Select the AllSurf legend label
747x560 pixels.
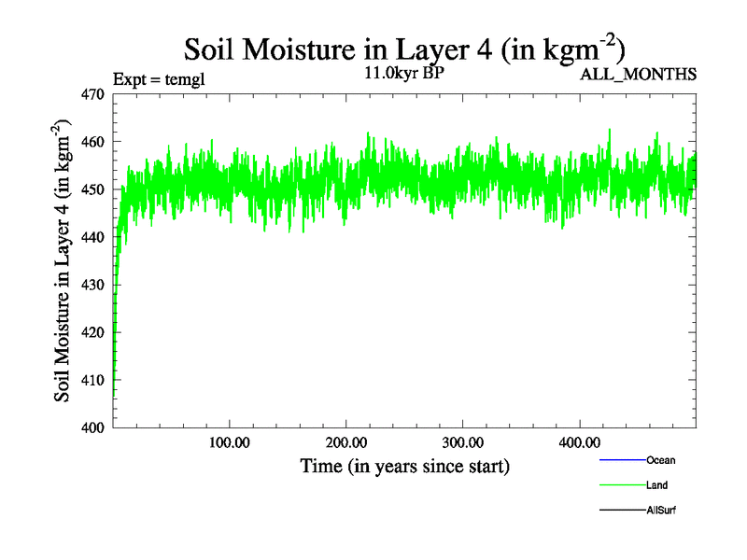pyautogui.click(x=661, y=511)
